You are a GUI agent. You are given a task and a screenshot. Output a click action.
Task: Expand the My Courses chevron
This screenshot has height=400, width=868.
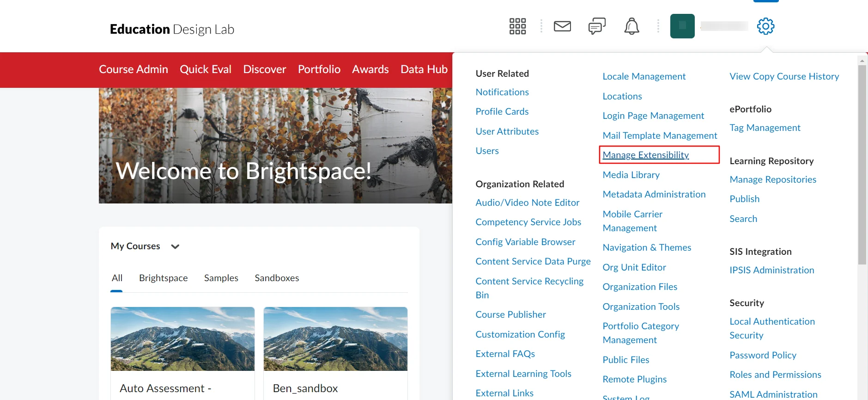coord(175,246)
